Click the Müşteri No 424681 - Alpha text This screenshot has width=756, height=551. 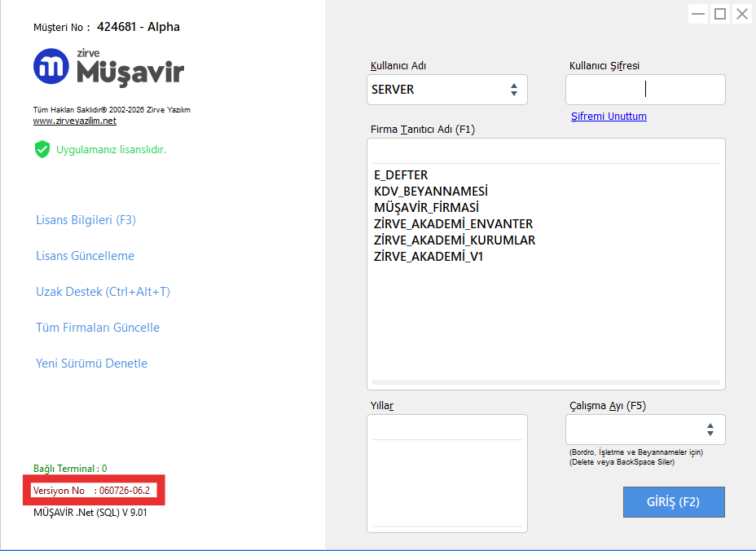tap(107, 27)
